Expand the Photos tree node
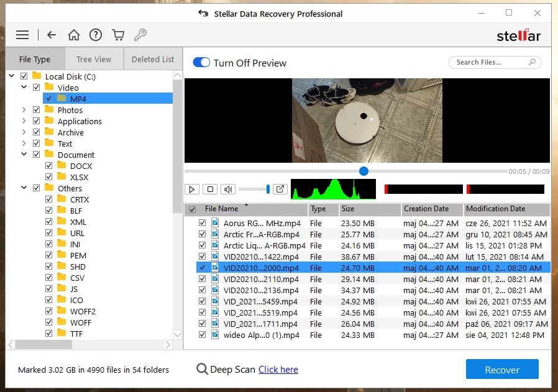Viewport: 558px width, 392px height. click(24, 109)
